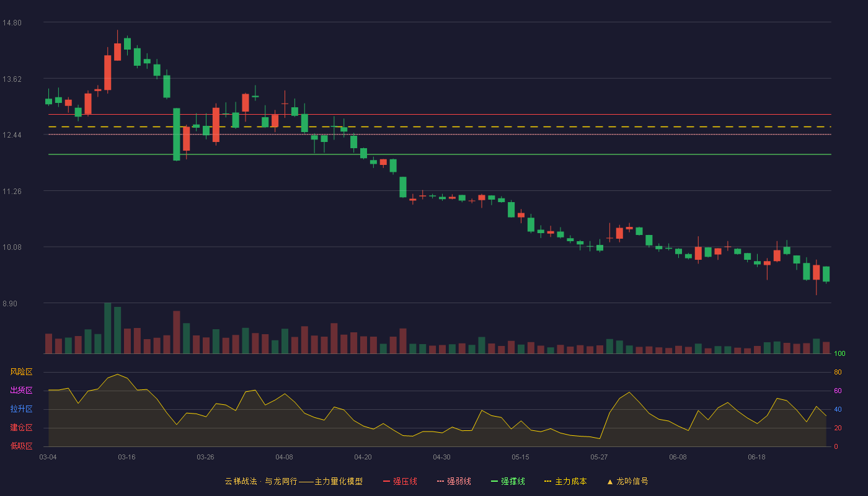Click the 06-18 date label

coord(756,457)
